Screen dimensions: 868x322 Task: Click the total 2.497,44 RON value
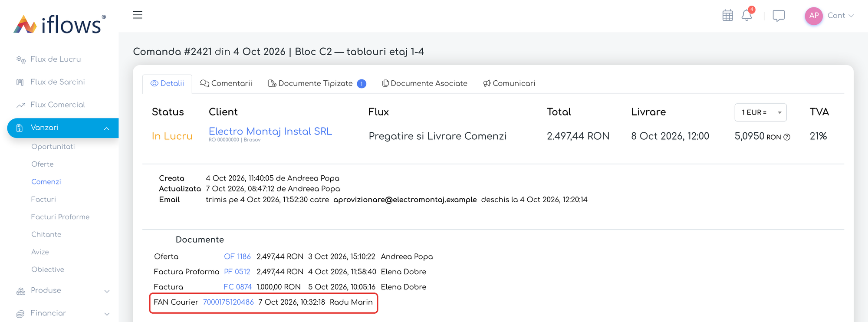[578, 136]
